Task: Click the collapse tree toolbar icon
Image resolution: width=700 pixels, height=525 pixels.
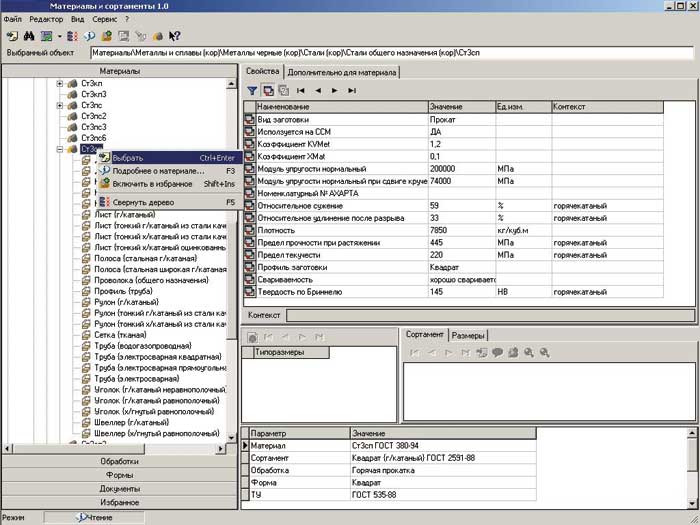Action: click(72, 36)
